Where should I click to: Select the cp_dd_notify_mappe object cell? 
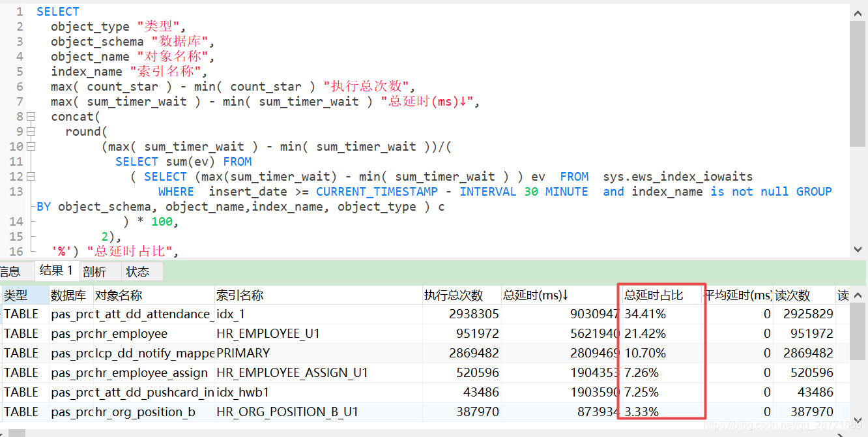click(154, 354)
